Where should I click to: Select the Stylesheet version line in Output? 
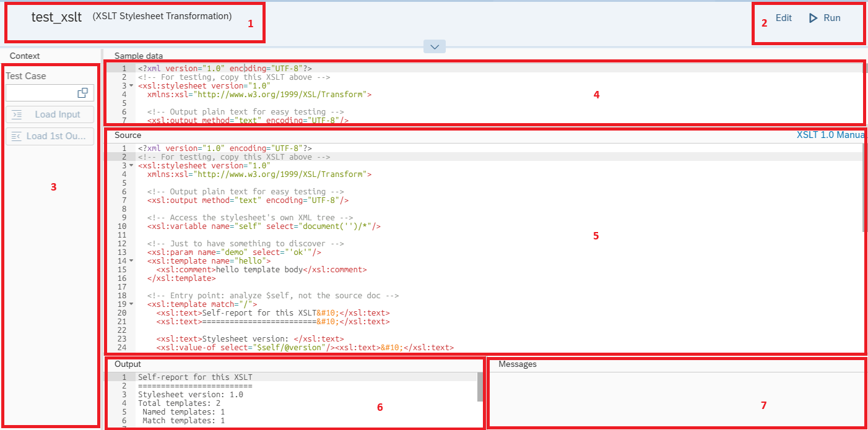(191, 394)
